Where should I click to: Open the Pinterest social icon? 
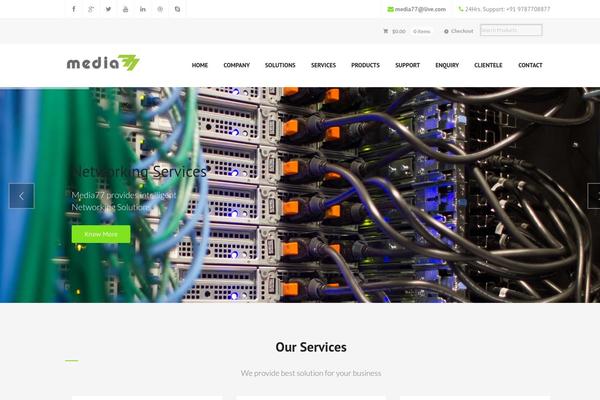[160, 9]
